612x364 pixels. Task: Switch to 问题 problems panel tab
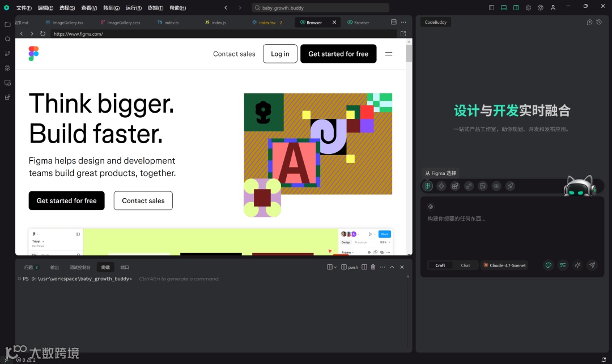[x=31, y=267]
